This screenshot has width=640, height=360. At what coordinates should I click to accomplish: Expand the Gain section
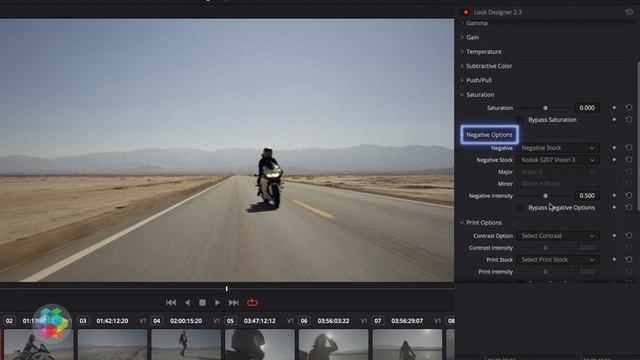click(462, 37)
